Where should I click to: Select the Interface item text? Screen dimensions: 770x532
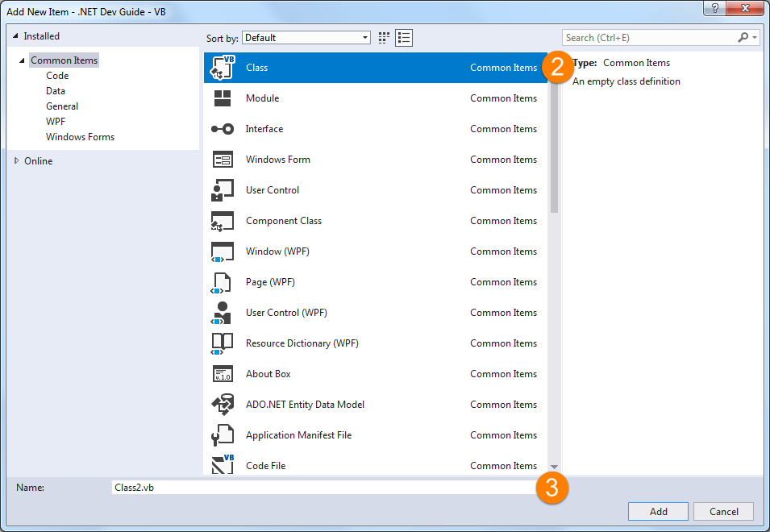tap(264, 129)
